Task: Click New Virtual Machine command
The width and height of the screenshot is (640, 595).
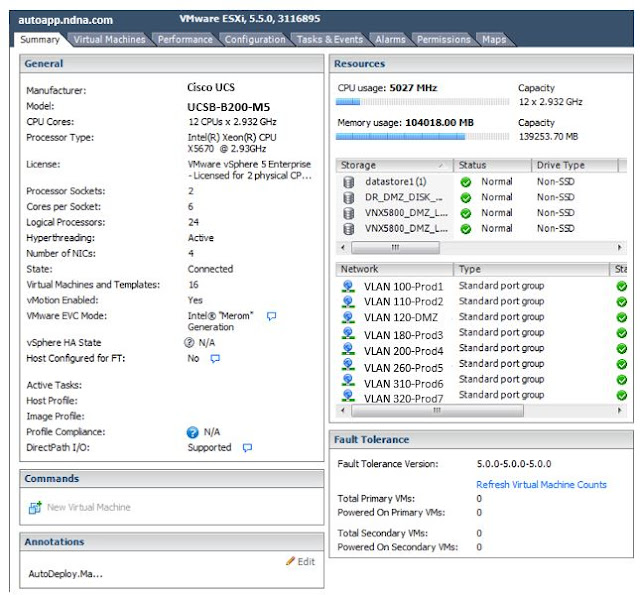Action: pyautogui.click(x=89, y=507)
